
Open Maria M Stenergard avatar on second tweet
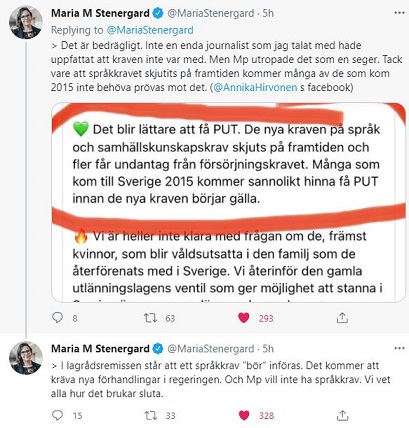tap(26, 358)
